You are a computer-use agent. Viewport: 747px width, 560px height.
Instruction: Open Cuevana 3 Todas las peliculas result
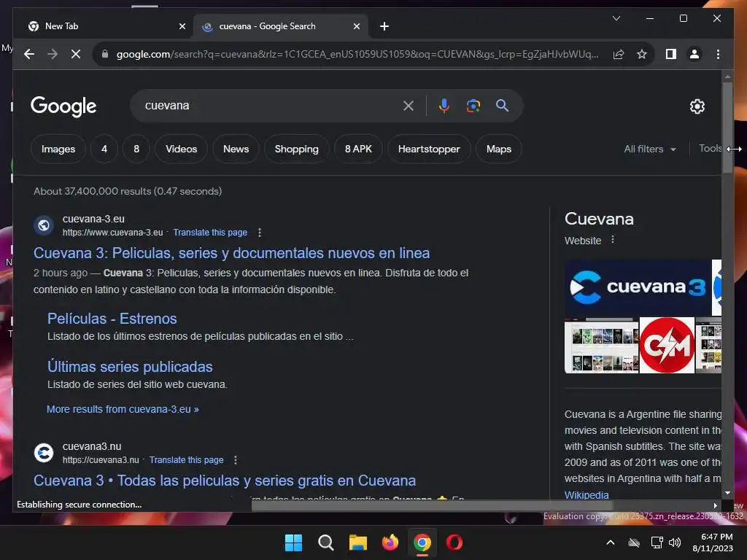click(225, 481)
